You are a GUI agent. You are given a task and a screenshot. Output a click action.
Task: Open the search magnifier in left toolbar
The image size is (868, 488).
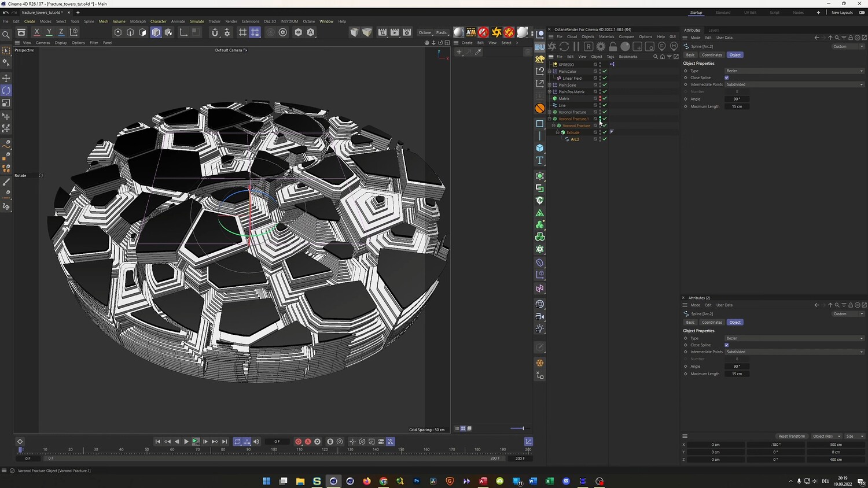point(6,35)
